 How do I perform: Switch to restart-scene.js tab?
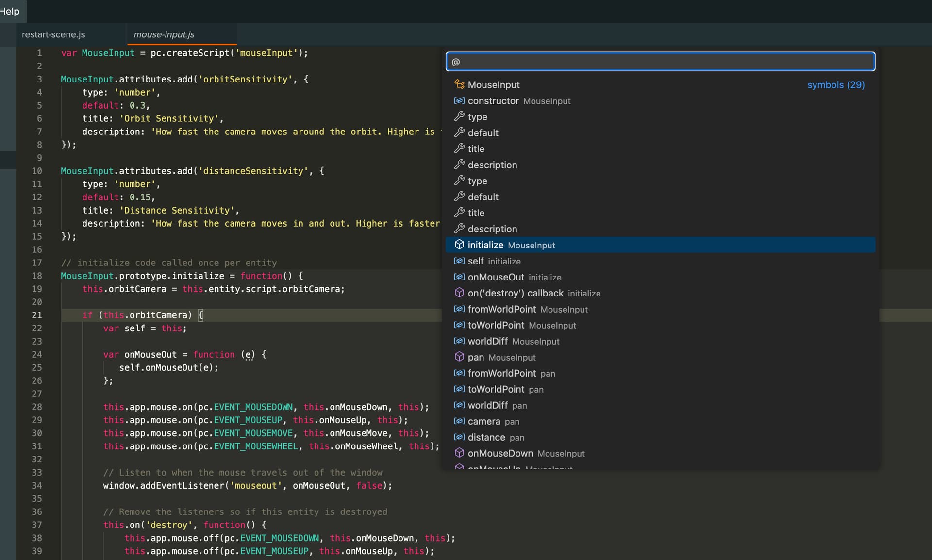coord(53,34)
